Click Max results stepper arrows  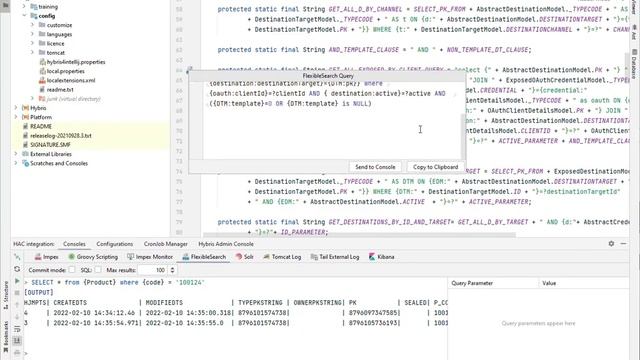(x=172, y=270)
